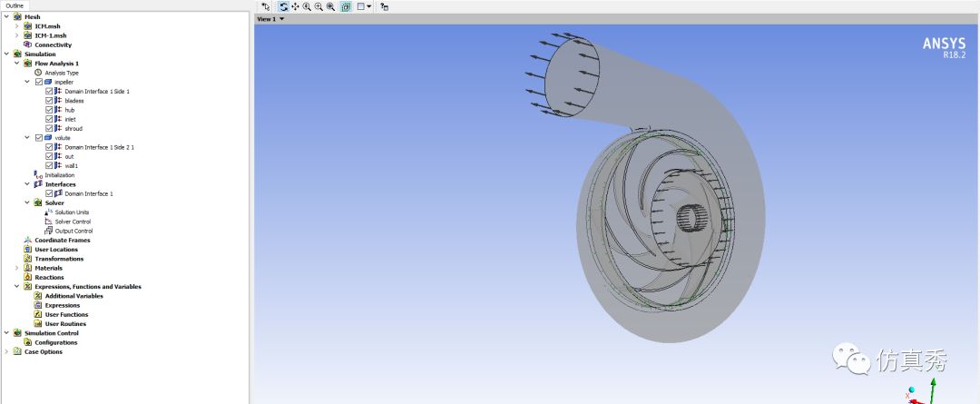Viewport: 980px width, 404px height.
Task: Open the viewport layout dropdown arrow
Action: click(369, 6)
